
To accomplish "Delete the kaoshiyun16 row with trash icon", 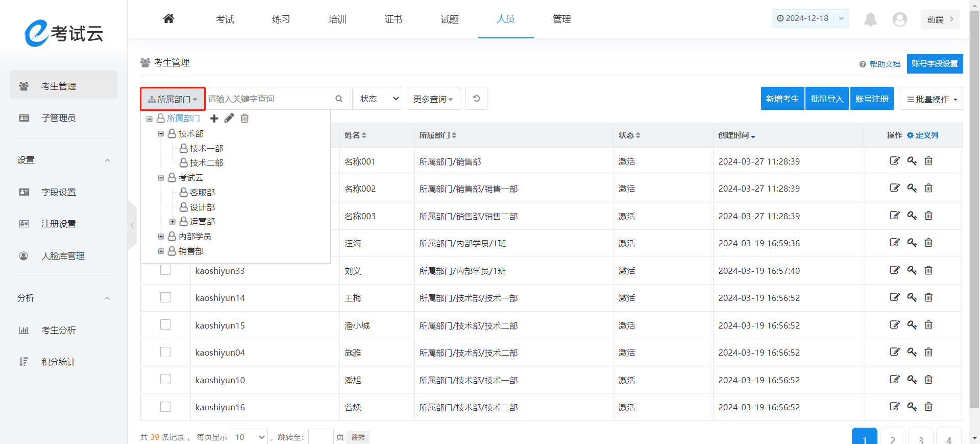I will click(928, 407).
